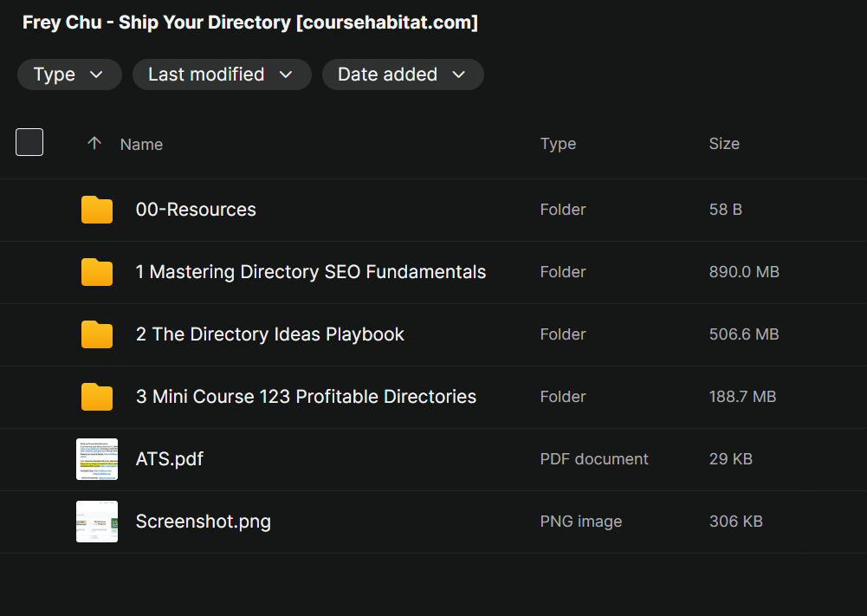The width and height of the screenshot is (867, 616).
Task: Click the Type column header
Action: (558, 144)
